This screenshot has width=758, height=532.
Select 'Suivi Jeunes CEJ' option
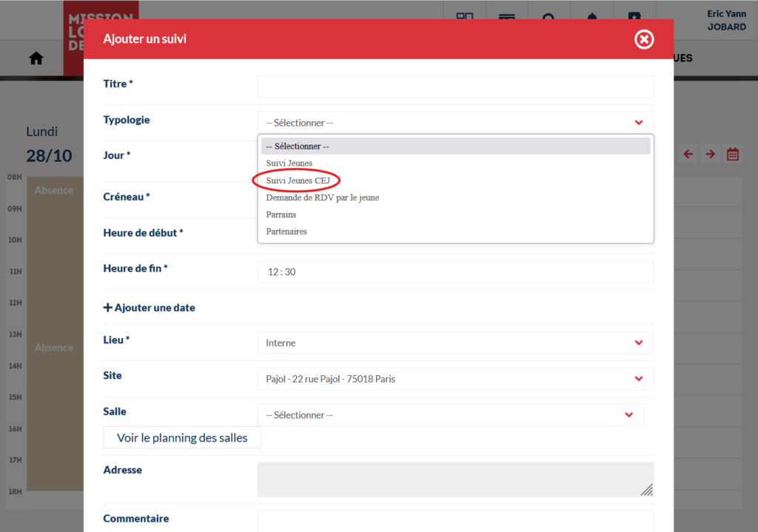pyautogui.click(x=455, y=181)
